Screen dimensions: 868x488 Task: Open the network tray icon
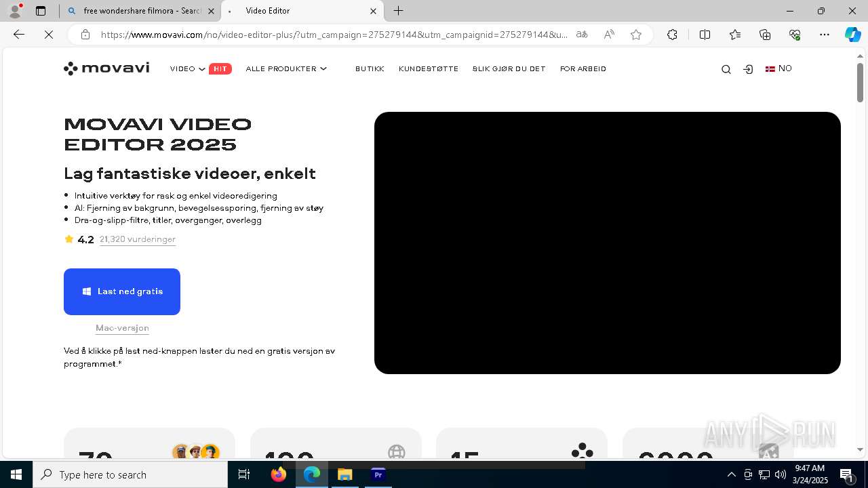(x=764, y=474)
